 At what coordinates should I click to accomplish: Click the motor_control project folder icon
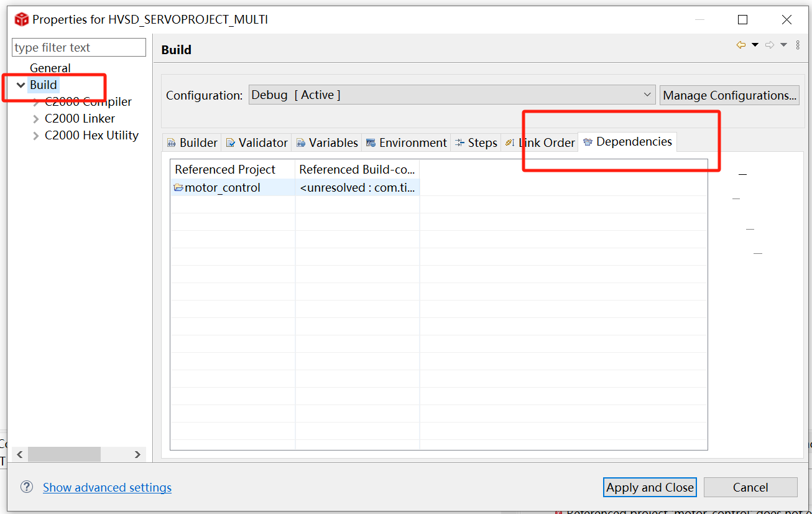coord(178,187)
